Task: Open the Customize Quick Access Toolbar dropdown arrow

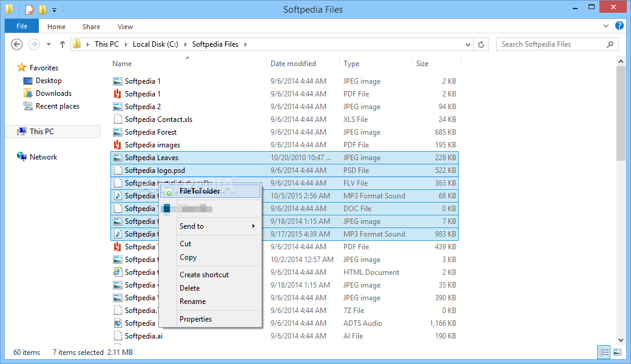Action: [55, 10]
